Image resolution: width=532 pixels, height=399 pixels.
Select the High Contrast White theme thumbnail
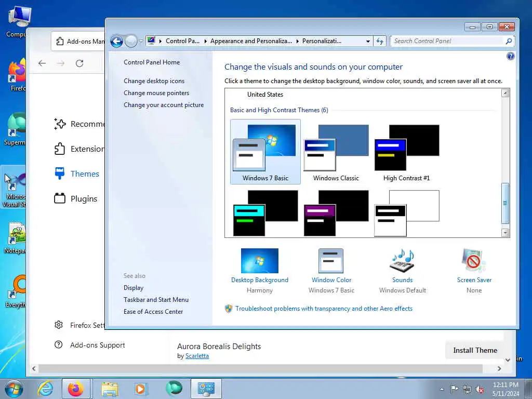coord(406,213)
